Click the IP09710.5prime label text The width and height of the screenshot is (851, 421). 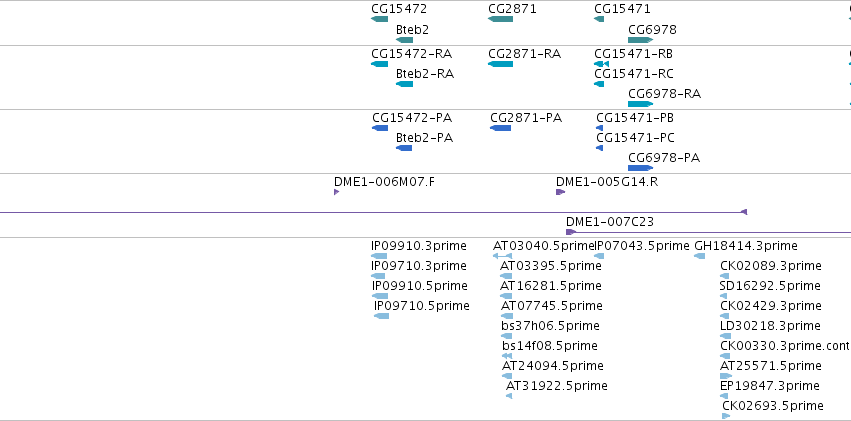[422, 306]
